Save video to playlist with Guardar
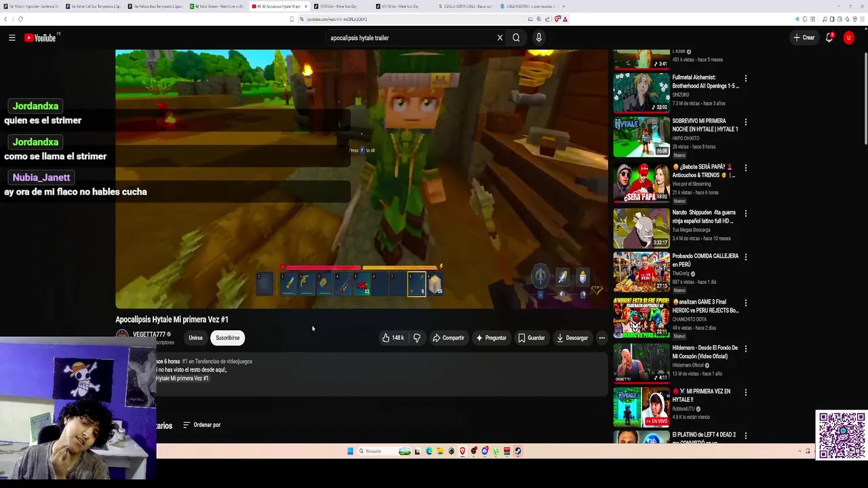 point(531,338)
